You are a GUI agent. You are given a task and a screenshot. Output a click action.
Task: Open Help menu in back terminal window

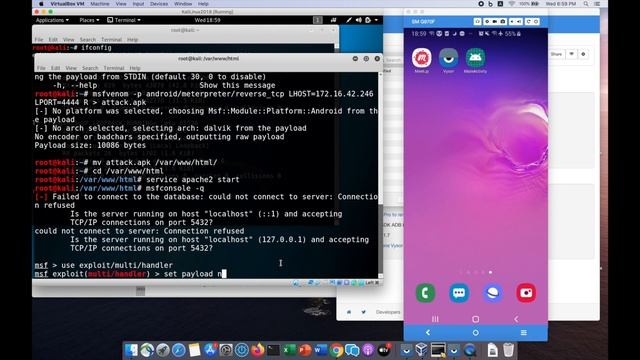click(132, 40)
